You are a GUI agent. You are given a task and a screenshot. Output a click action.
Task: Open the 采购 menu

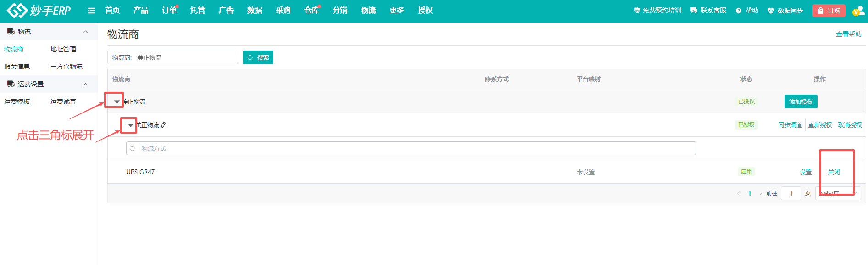point(283,10)
